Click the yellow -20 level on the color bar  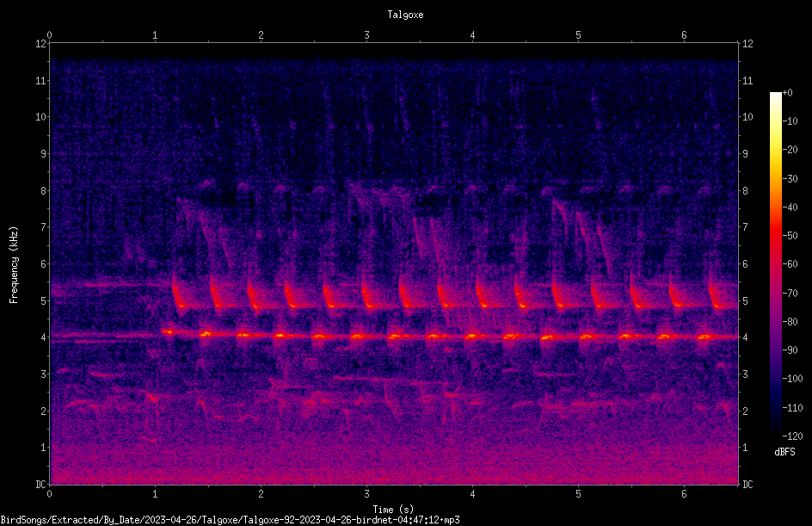(775, 150)
